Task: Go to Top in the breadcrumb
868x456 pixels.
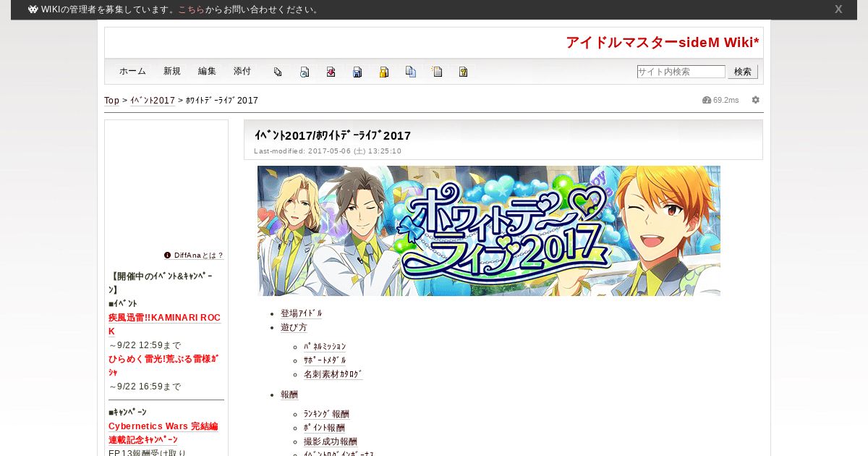Action: click(x=111, y=101)
